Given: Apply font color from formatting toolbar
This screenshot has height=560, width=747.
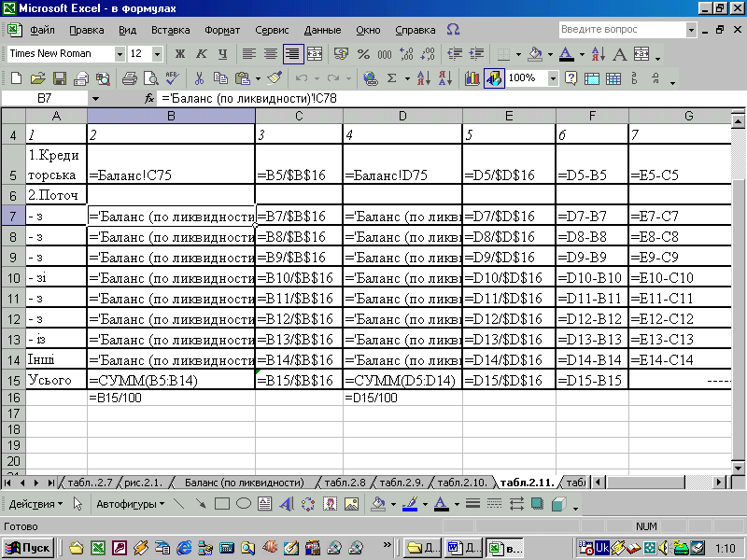Looking at the screenshot, I should pyautogui.click(x=566, y=54).
